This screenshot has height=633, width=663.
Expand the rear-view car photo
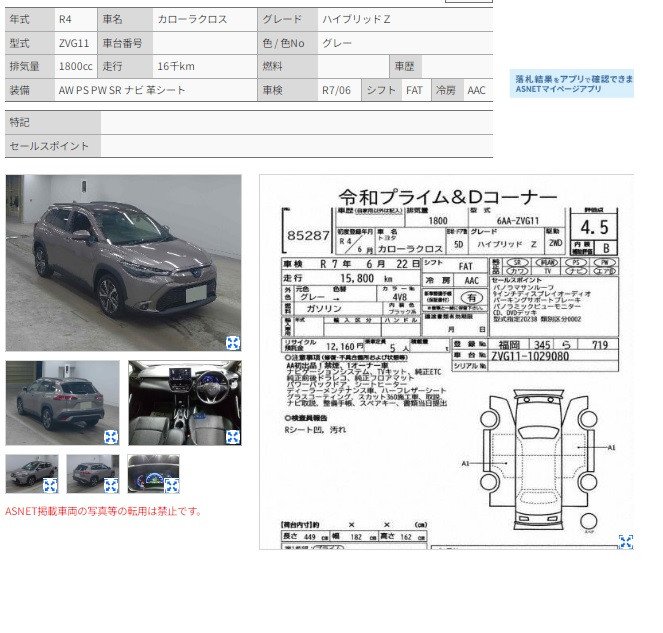[111, 437]
